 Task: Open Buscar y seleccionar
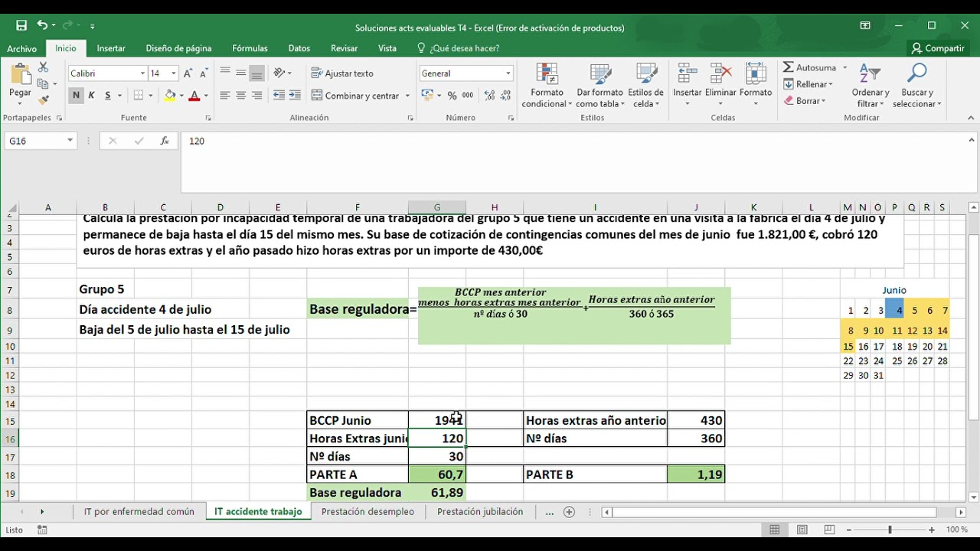pyautogui.click(x=916, y=86)
